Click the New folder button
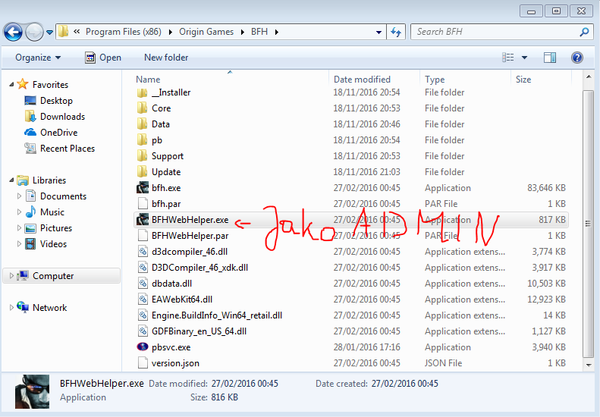The width and height of the screenshot is (600, 417). click(166, 58)
